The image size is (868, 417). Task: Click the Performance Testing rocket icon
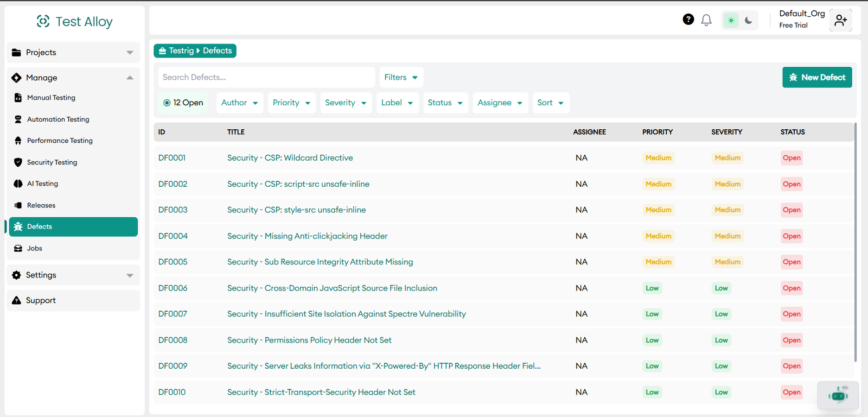click(x=18, y=141)
